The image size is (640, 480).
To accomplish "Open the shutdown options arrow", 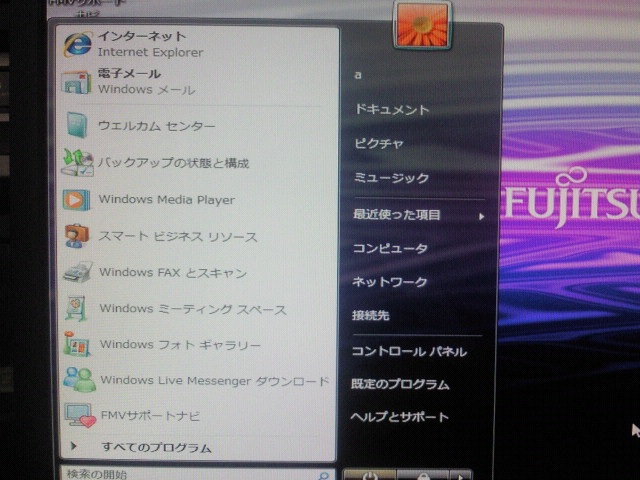I will click(x=461, y=476).
